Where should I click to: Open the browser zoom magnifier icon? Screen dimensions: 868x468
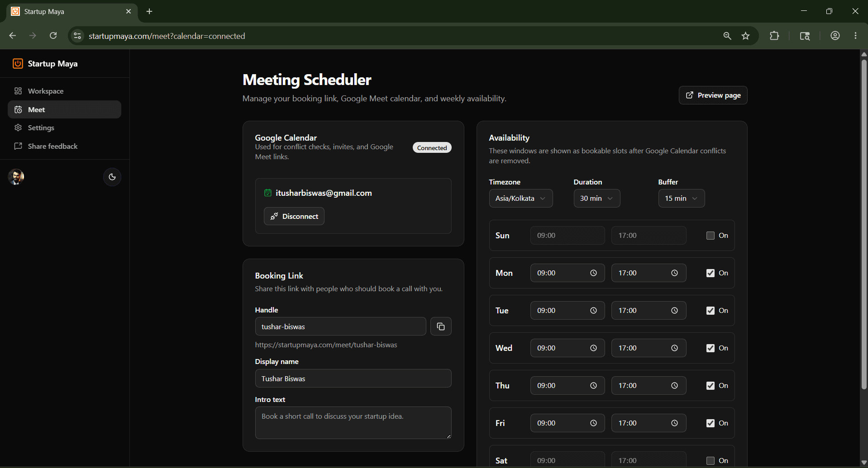click(727, 36)
